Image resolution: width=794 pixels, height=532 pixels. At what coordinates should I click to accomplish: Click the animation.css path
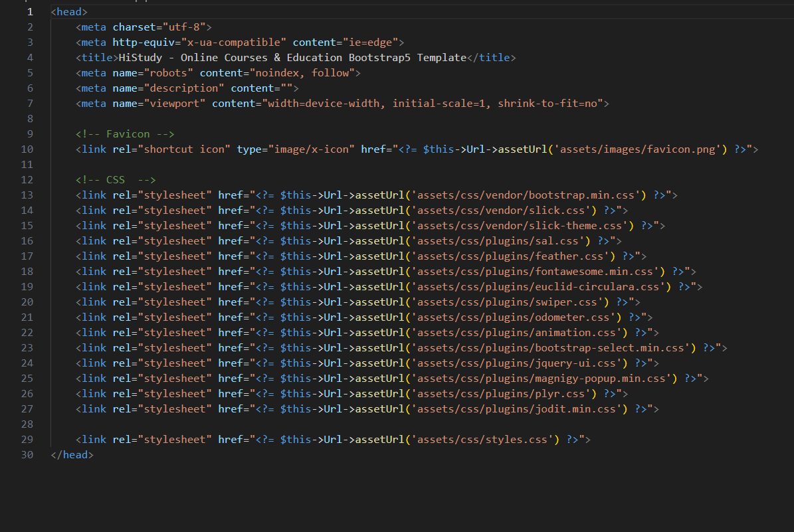(516, 332)
